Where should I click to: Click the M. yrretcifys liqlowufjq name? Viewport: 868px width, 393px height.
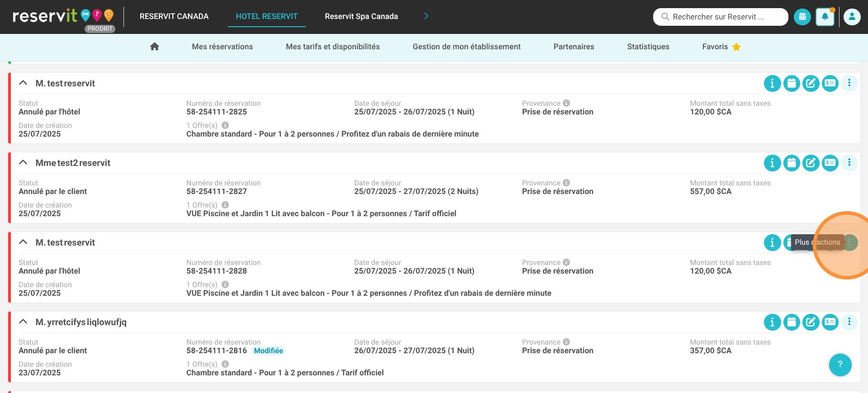tap(81, 322)
